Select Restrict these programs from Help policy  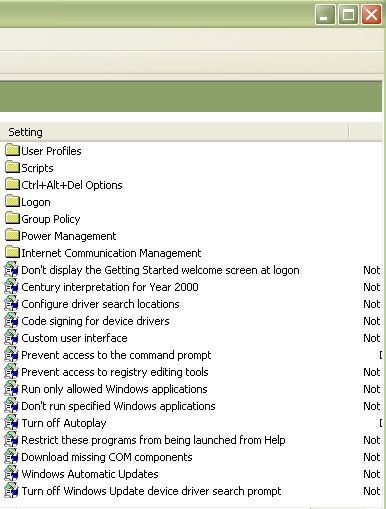tap(153, 440)
